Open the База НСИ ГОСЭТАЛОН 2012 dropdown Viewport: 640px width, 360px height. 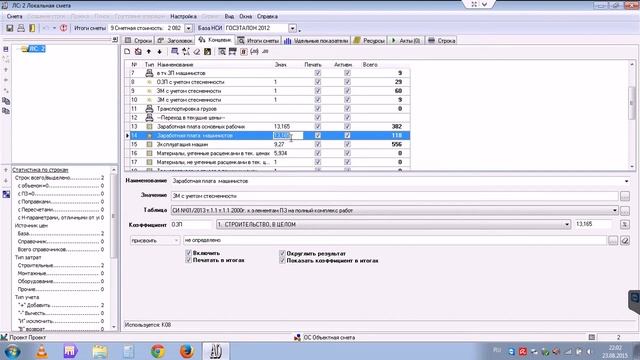pos(293,28)
